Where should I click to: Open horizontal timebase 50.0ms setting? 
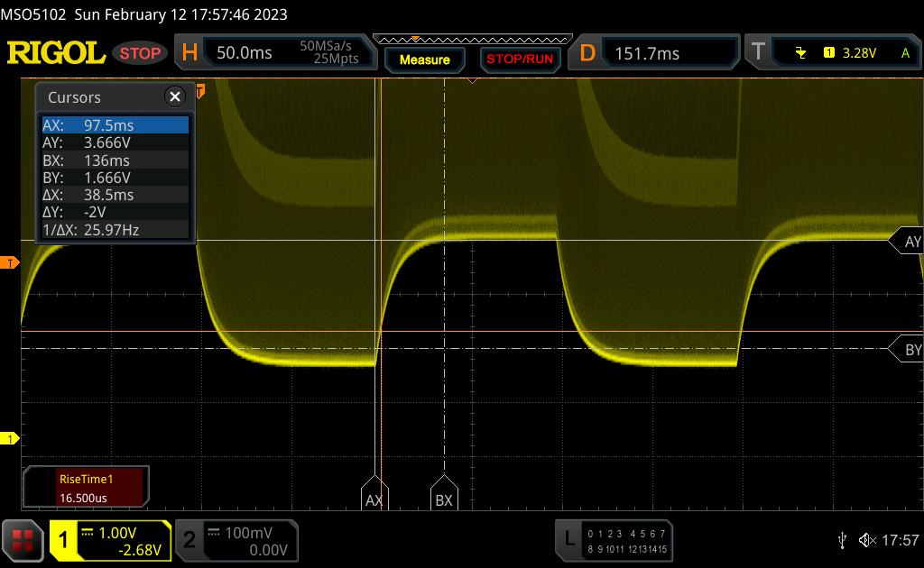click(276, 52)
